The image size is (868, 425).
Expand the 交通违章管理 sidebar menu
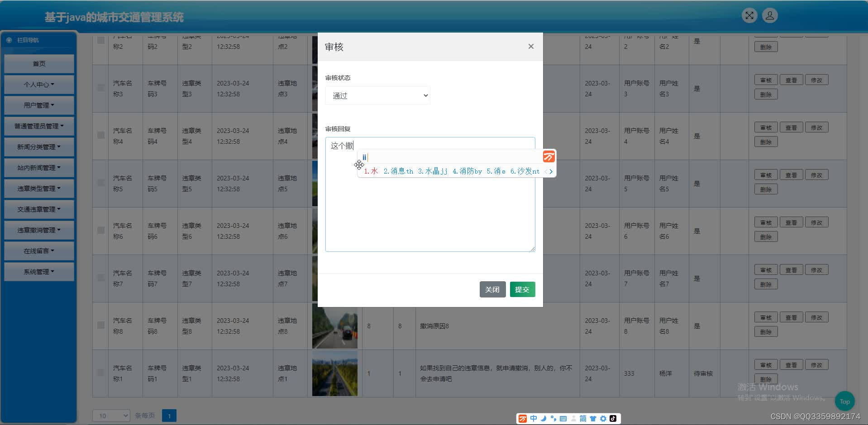(39, 209)
